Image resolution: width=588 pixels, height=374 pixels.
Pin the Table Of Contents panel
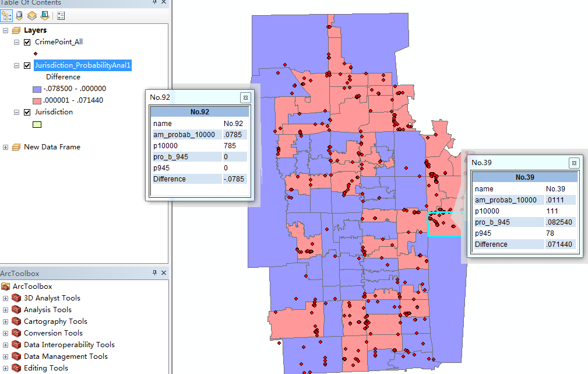[154, 2]
